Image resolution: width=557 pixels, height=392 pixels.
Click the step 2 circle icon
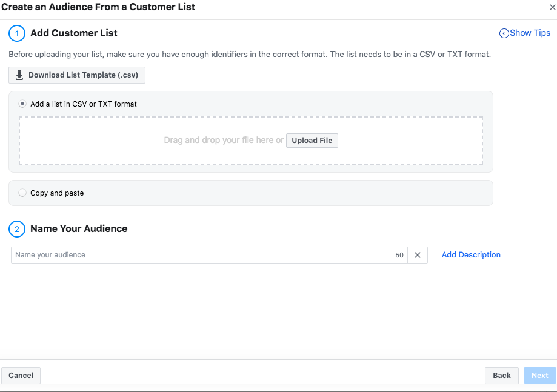(17, 229)
